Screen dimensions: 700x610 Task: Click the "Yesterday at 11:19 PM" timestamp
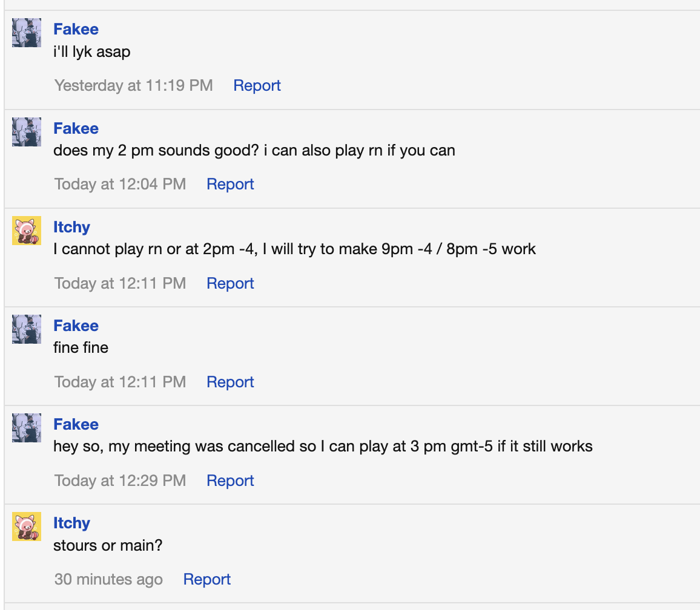click(x=133, y=85)
